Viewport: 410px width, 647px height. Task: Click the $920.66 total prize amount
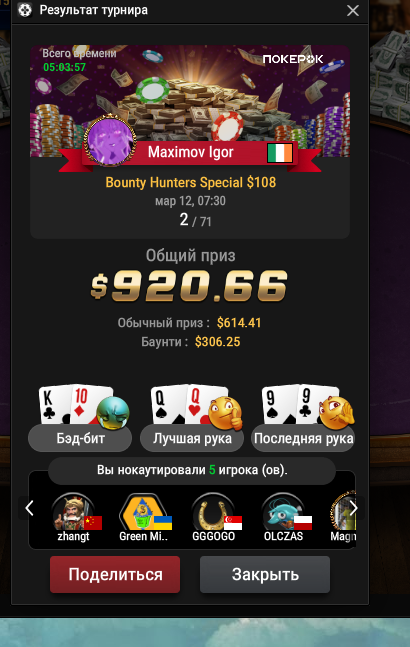tap(189, 286)
